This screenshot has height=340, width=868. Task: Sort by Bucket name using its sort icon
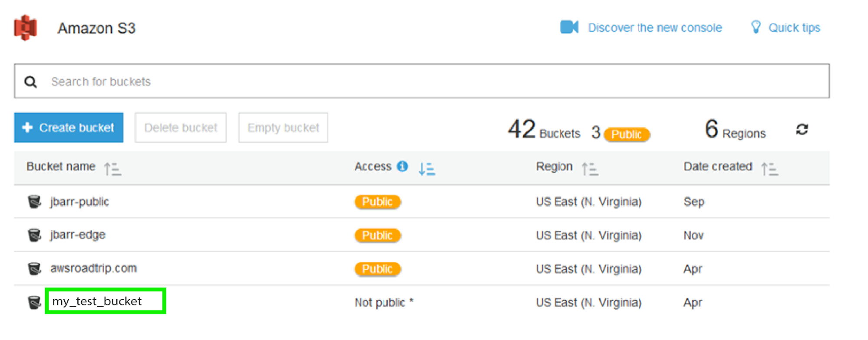(x=112, y=169)
